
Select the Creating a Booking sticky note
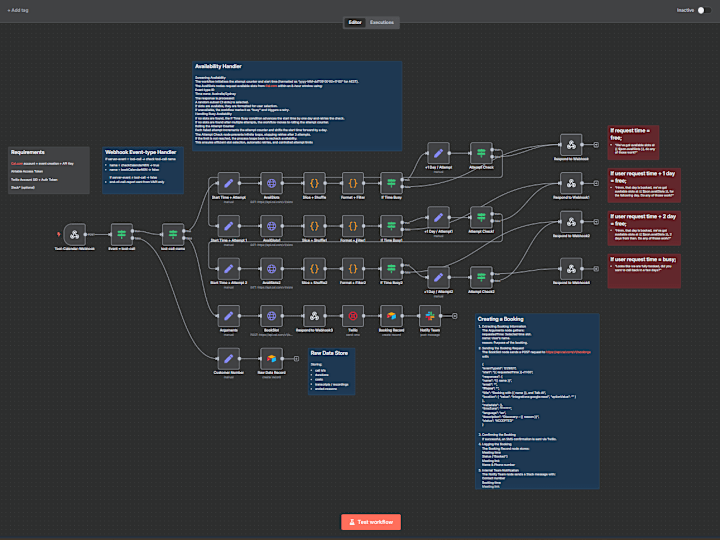pyautogui.click(x=537, y=401)
